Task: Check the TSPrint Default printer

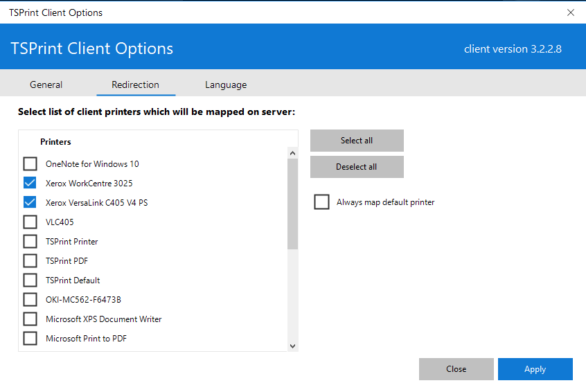Action: (x=30, y=280)
